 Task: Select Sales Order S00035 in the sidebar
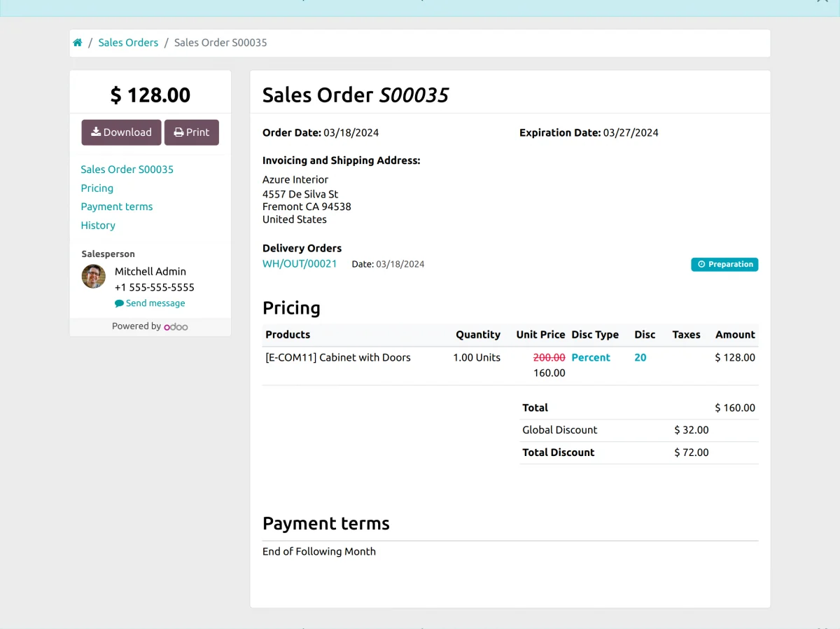[x=127, y=170]
